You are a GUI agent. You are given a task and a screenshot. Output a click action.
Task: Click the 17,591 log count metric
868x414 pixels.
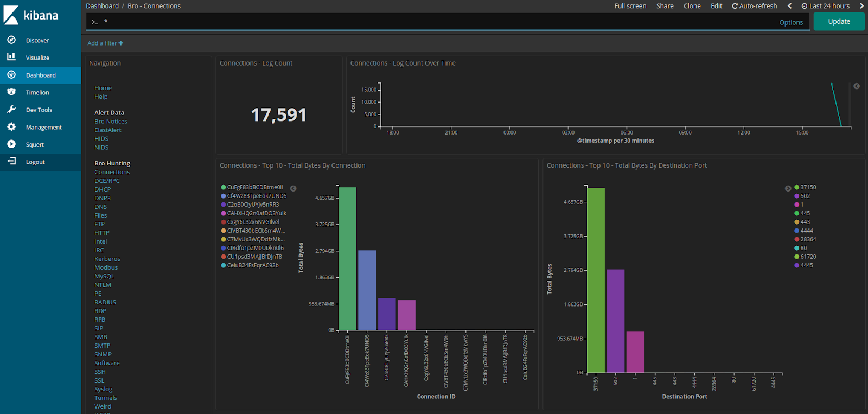(279, 115)
